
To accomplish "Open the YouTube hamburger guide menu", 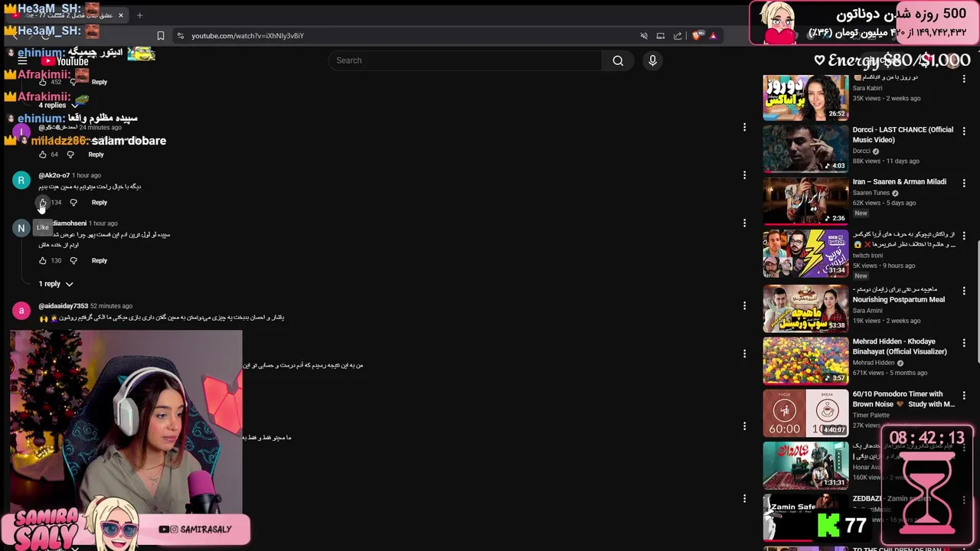I will coord(22,60).
